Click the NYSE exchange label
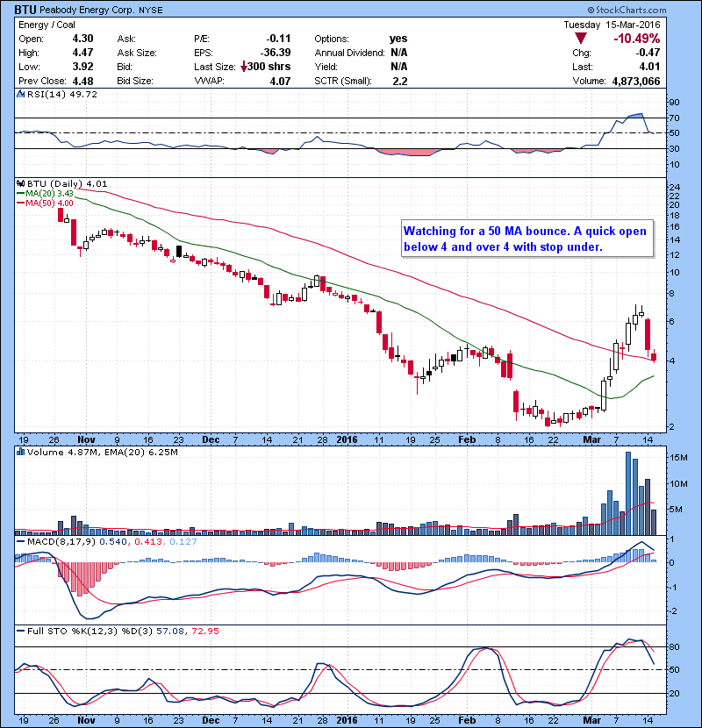This screenshot has width=702, height=728. (150, 11)
